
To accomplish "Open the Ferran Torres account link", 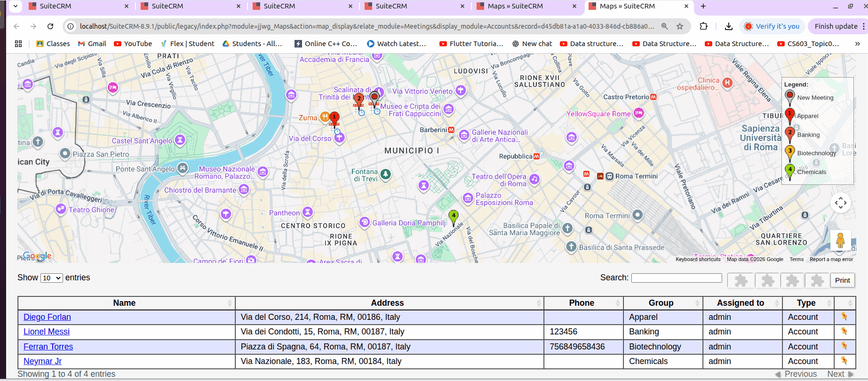I will pyautogui.click(x=48, y=347).
